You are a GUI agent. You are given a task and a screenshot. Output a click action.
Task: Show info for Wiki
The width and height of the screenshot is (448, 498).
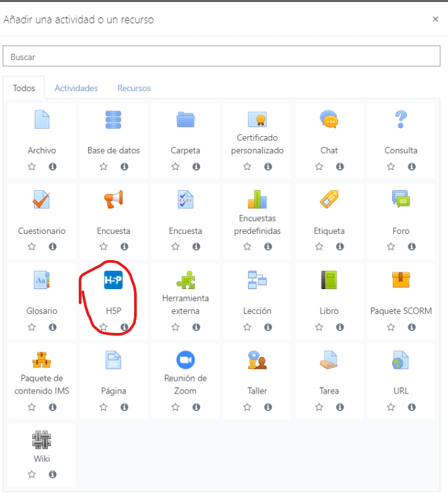53,474
